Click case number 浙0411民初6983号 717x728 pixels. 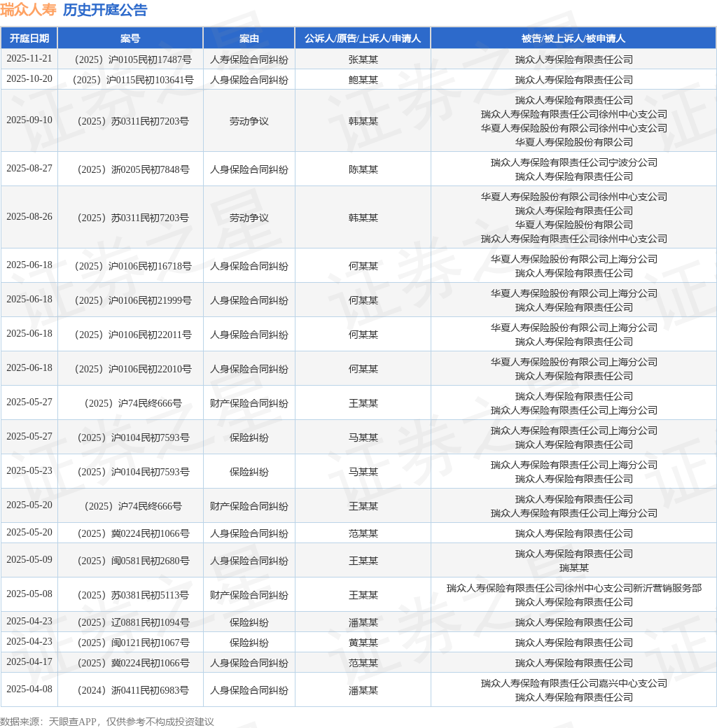[133, 690]
